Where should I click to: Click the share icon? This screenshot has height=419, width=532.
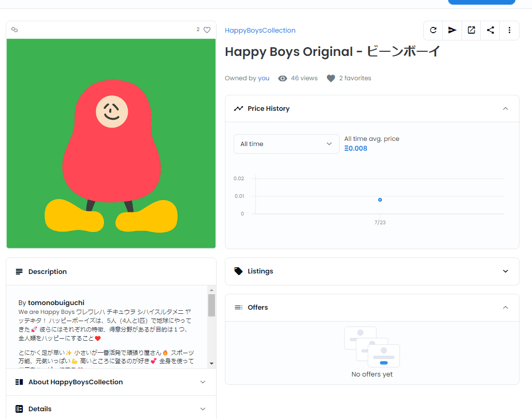click(x=491, y=30)
